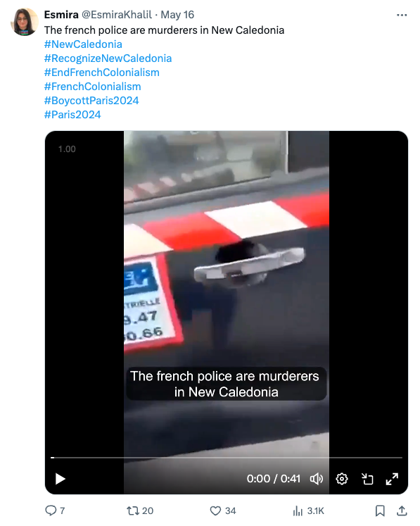
Task: Reply to Esmira's tweet
Action: point(51,511)
